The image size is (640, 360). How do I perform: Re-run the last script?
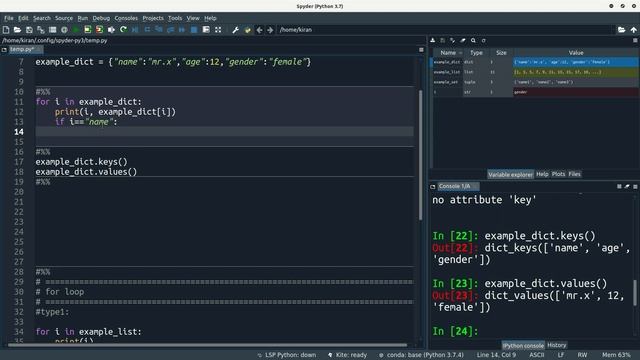point(123,30)
